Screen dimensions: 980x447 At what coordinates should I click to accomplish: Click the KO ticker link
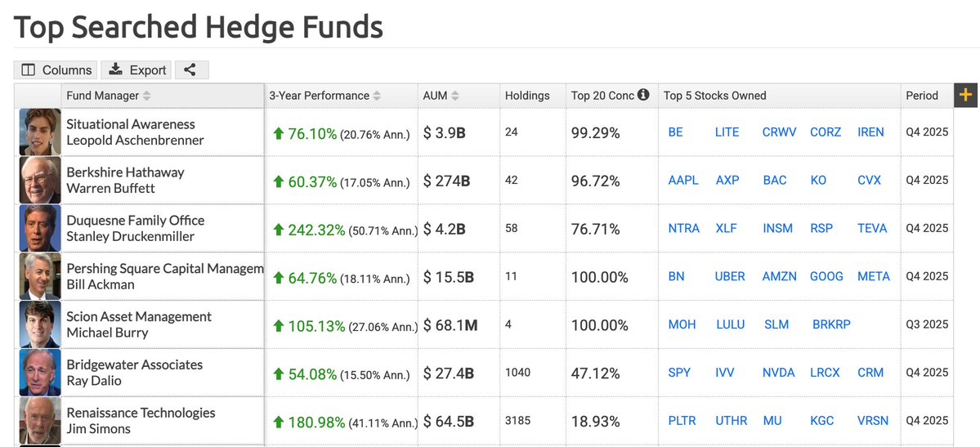tap(818, 181)
